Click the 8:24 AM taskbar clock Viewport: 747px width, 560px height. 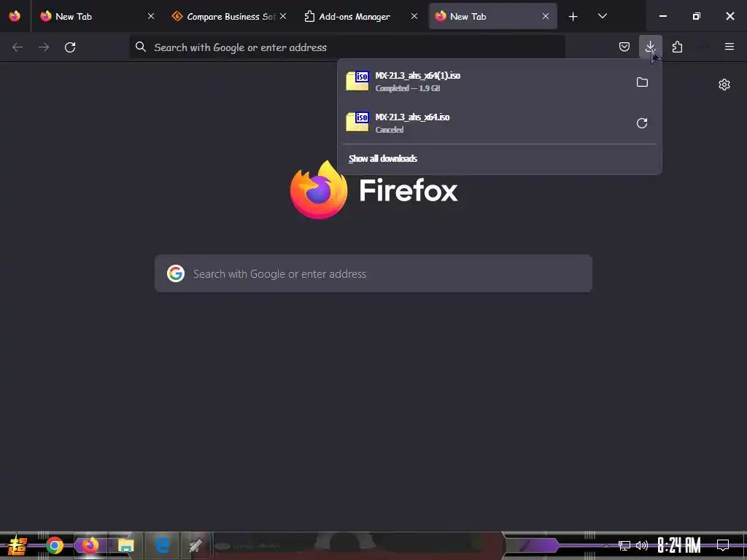678,545
